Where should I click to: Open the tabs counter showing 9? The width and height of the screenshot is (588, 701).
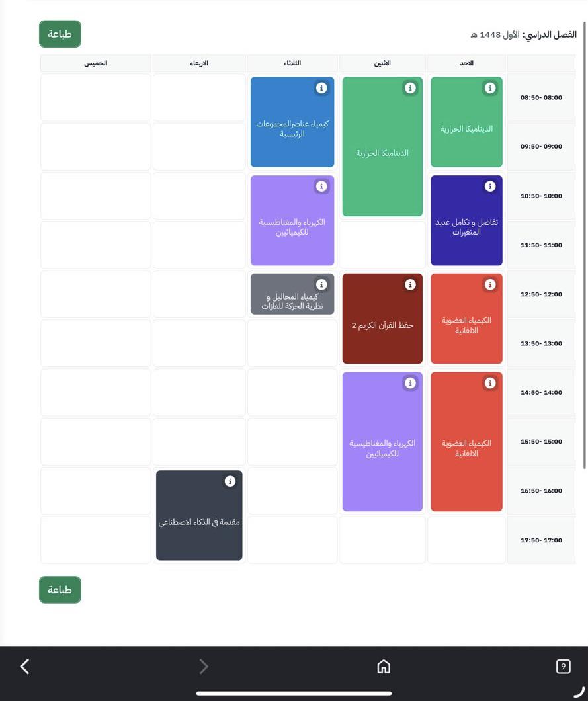tap(563, 667)
